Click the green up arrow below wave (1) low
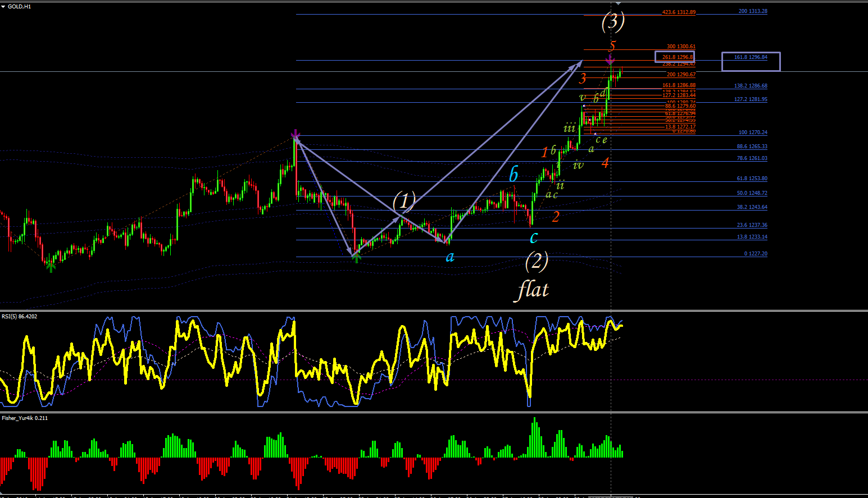The width and height of the screenshot is (868, 498). coord(356,257)
